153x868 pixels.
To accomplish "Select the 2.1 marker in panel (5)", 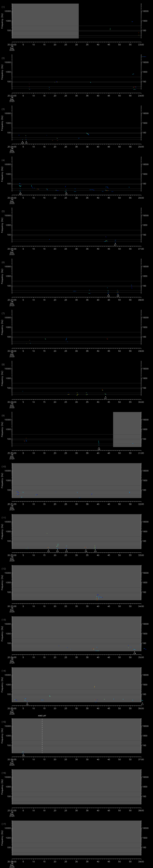I will coord(115,245).
